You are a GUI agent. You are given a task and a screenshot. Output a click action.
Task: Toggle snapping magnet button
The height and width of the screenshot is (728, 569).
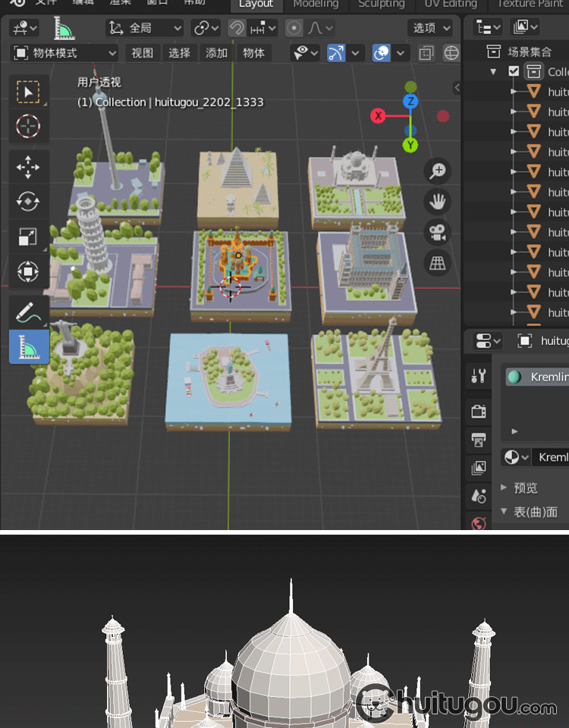coord(237,28)
